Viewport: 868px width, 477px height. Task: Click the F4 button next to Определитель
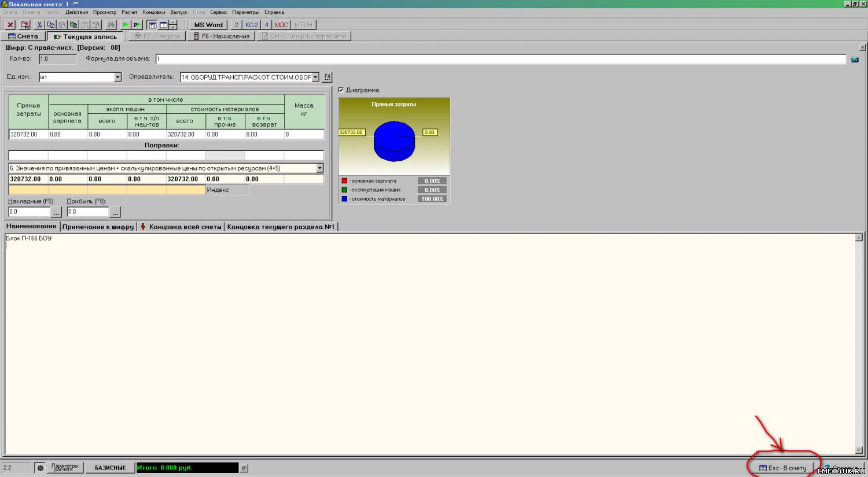click(328, 77)
